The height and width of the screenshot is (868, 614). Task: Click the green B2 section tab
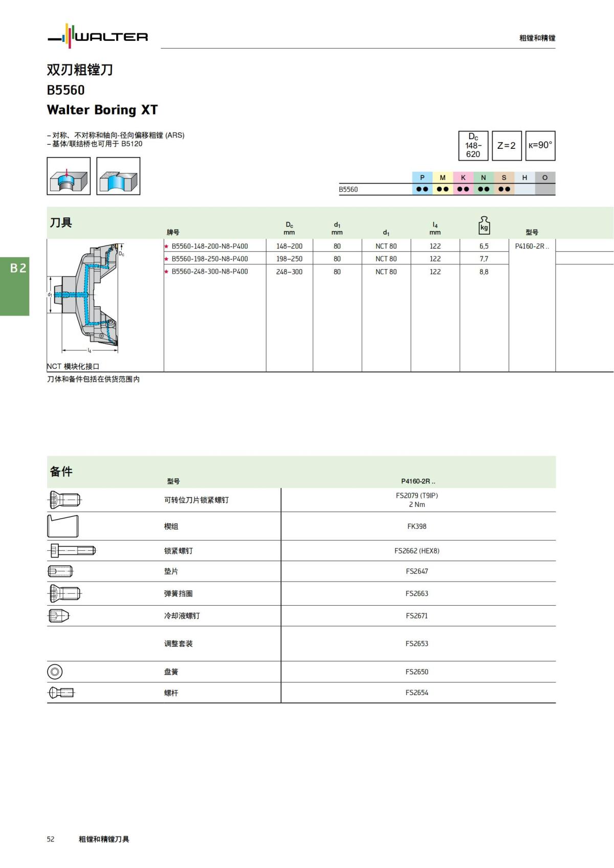(x=15, y=286)
